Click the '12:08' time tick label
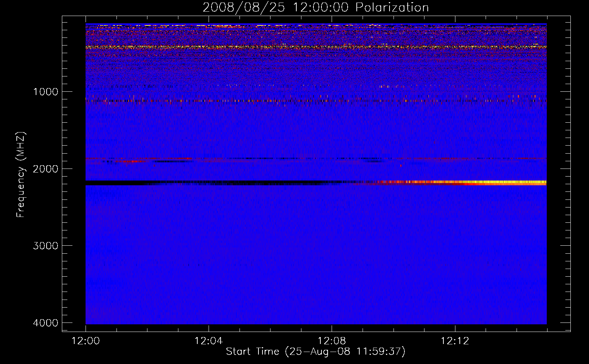The height and width of the screenshot is (364, 589). click(x=332, y=341)
